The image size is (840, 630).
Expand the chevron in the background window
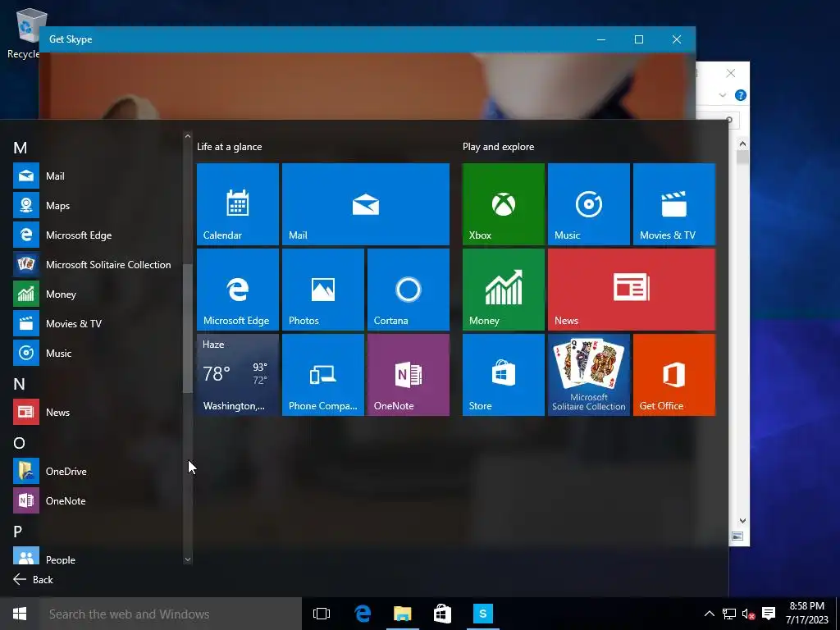pos(723,95)
